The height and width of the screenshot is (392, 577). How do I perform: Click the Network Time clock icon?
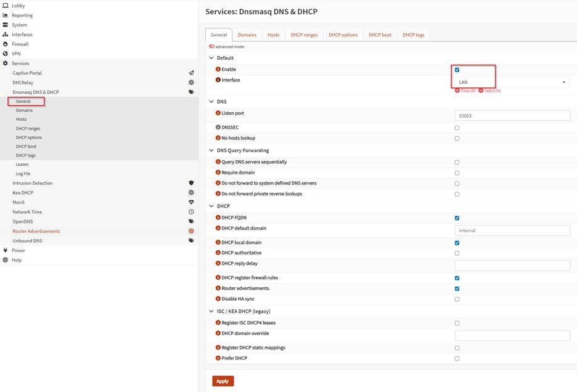[191, 212]
